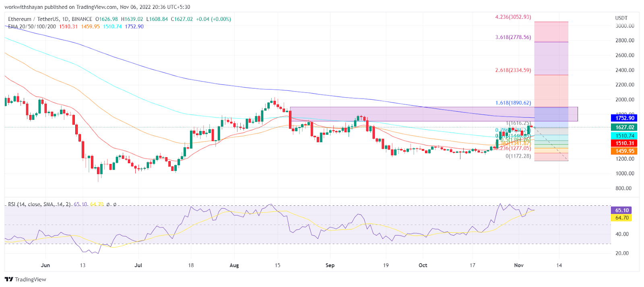The image size is (644, 287).
Task: Click the 0(1172.28) Fibonacci level label
Action: tap(518, 156)
